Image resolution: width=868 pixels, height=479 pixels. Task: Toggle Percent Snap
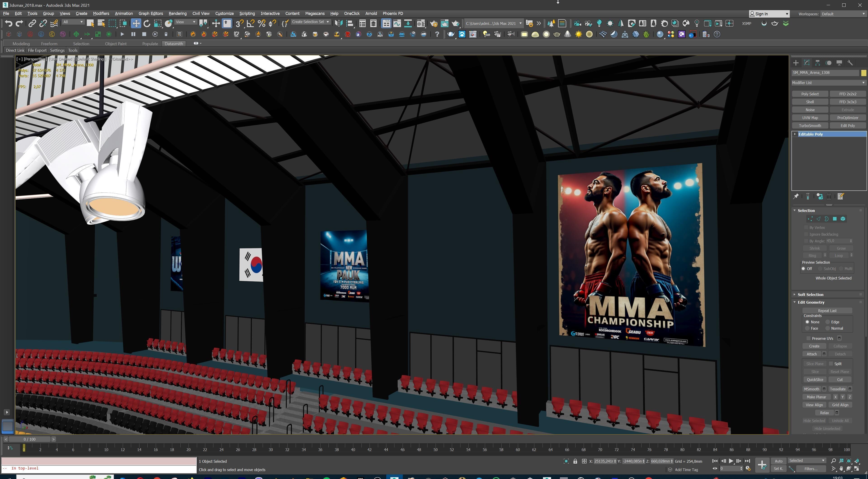(262, 23)
